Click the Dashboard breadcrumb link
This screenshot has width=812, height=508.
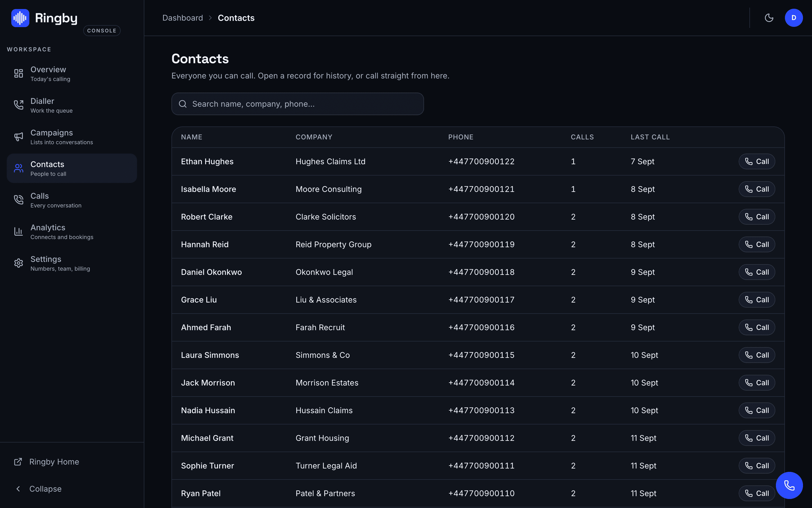tap(182, 18)
